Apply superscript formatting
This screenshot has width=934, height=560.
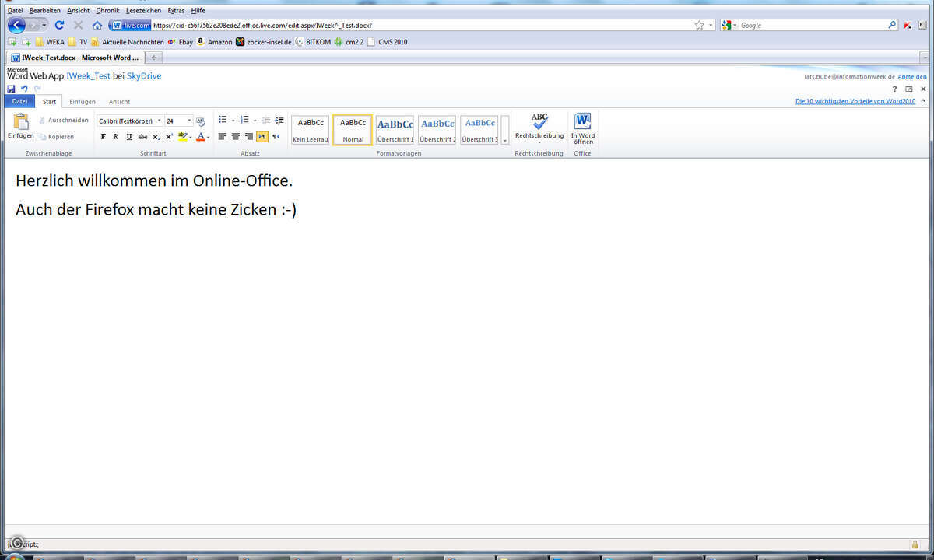[170, 137]
